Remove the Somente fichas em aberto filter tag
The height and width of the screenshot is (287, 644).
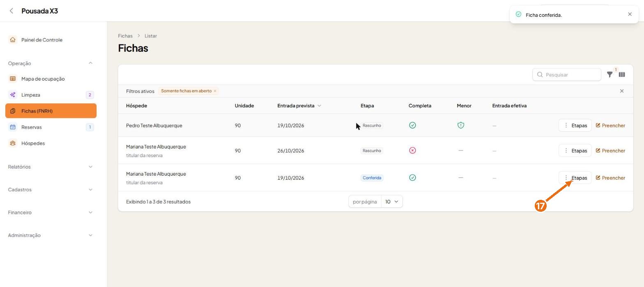pos(215,91)
